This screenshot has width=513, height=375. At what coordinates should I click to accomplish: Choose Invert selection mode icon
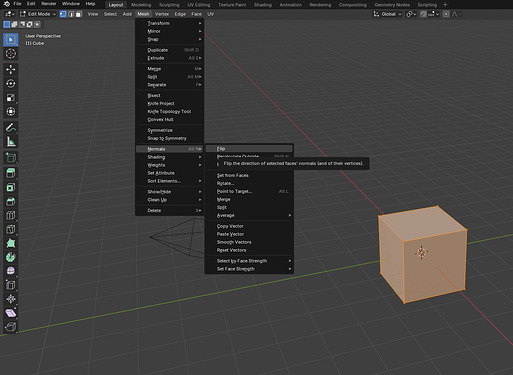coord(30,24)
